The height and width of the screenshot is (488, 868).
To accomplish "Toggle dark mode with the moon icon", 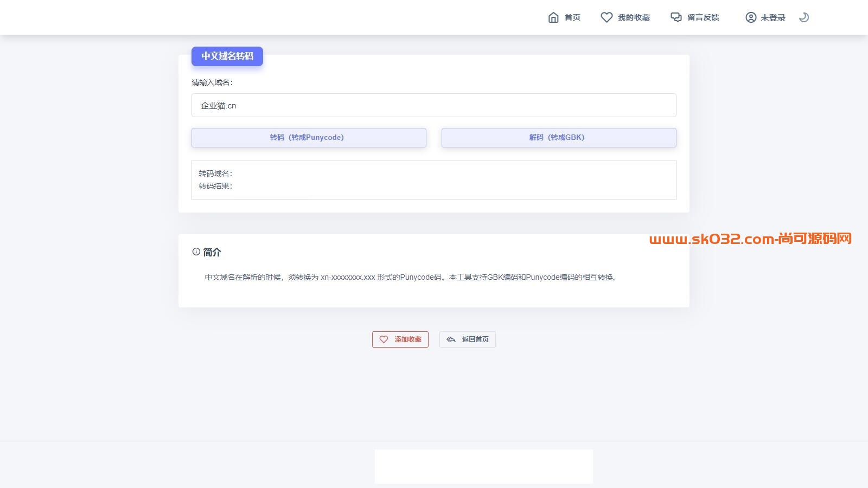I will (x=804, y=17).
